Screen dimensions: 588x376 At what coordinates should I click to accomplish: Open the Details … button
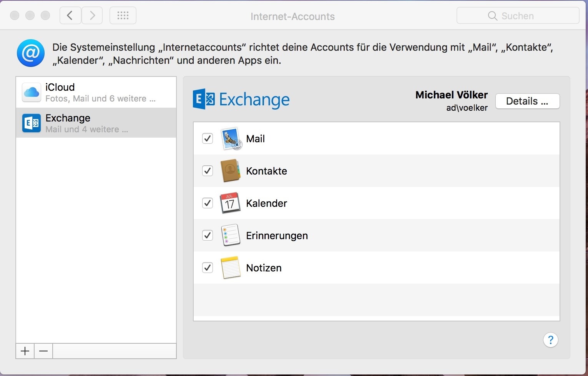[x=527, y=101]
